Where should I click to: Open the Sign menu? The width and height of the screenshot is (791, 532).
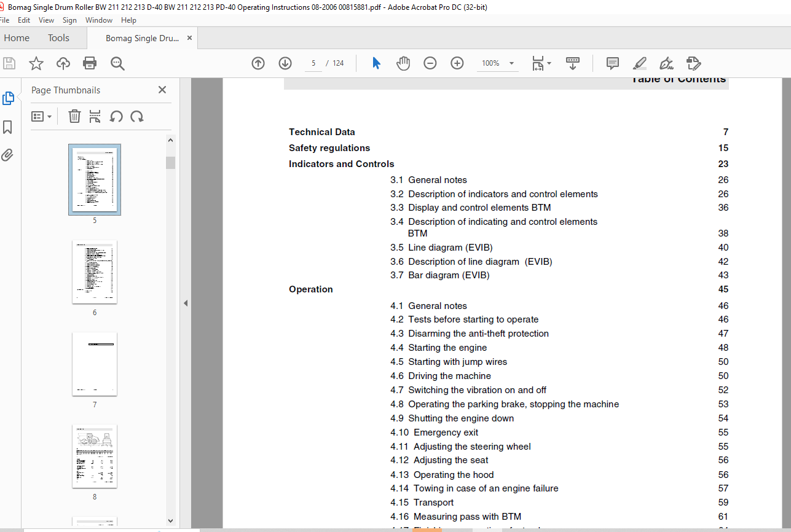pos(70,20)
